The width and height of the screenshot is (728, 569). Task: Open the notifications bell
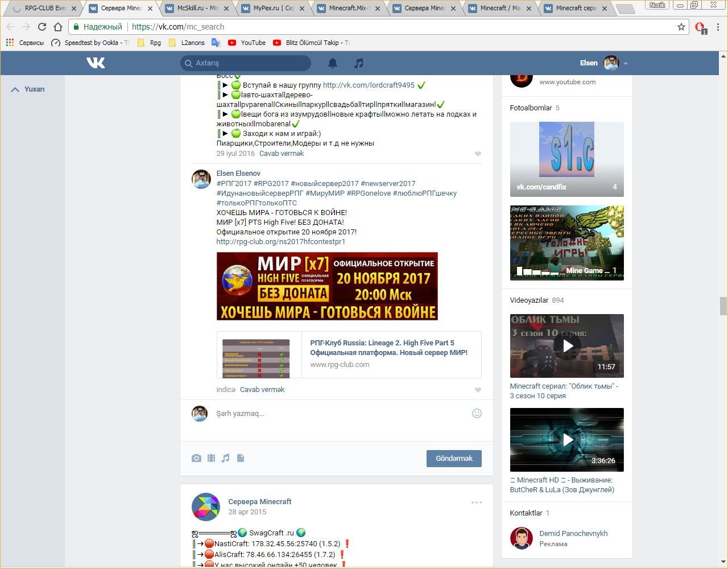tap(333, 63)
